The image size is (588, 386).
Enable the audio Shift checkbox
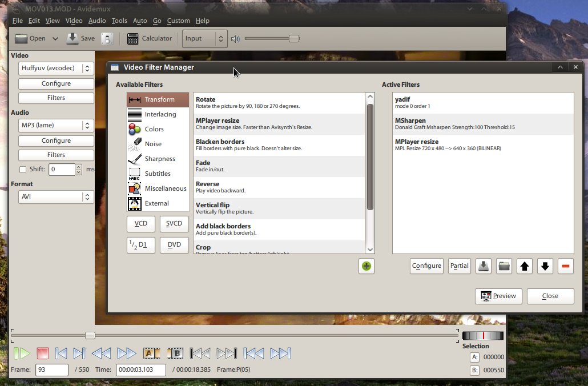23,170
